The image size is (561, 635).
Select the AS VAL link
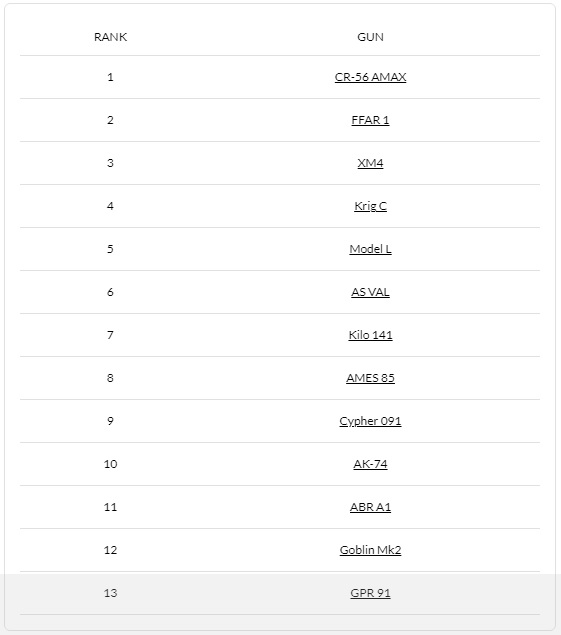click(x=370, y=292)
